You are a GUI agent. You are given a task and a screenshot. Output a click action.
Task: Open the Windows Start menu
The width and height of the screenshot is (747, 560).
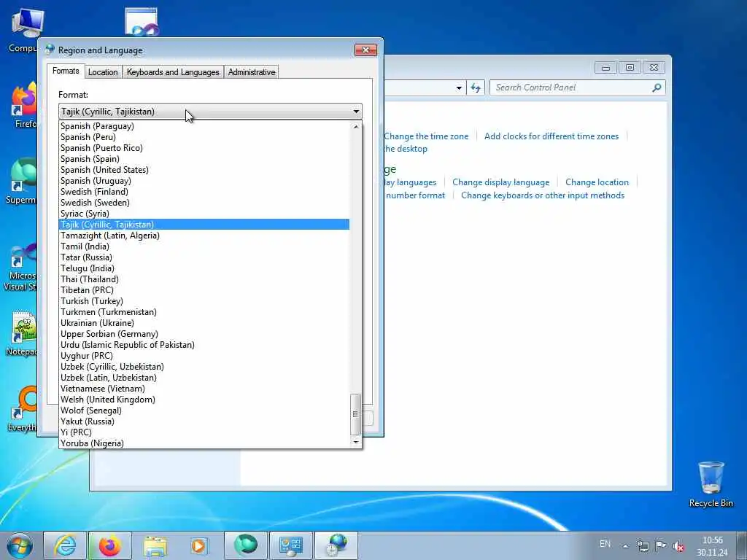pos(20,545)
